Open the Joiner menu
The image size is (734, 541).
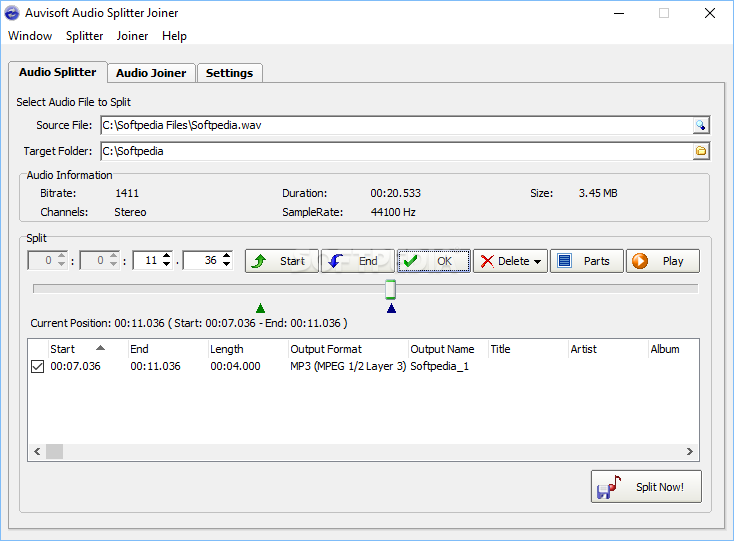coord(132,36)
